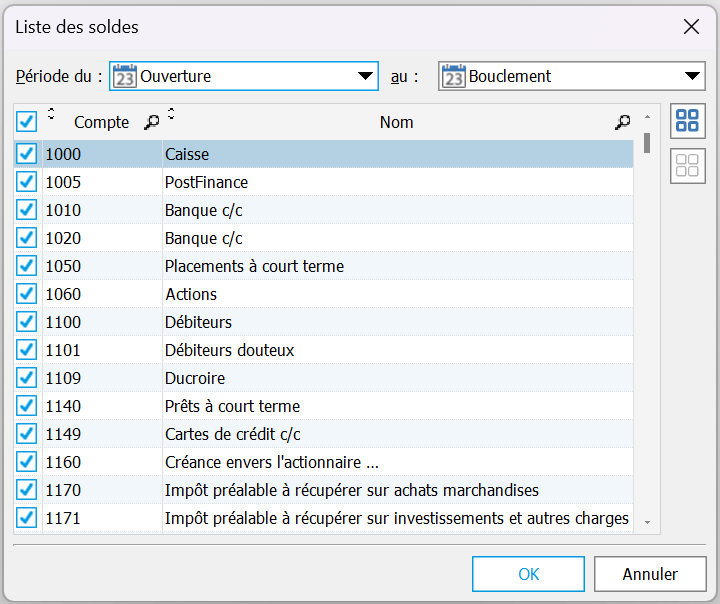Click the Annuler button
720x604 pixels.
coord(649,574)
